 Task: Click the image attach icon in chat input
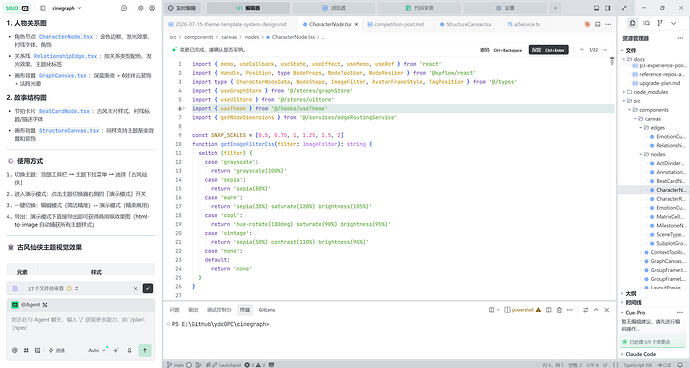37,350
